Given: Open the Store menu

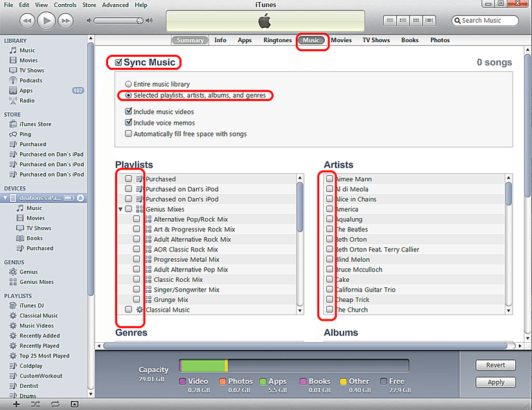Looking at the screenshot, I should [x=89, y=5].
